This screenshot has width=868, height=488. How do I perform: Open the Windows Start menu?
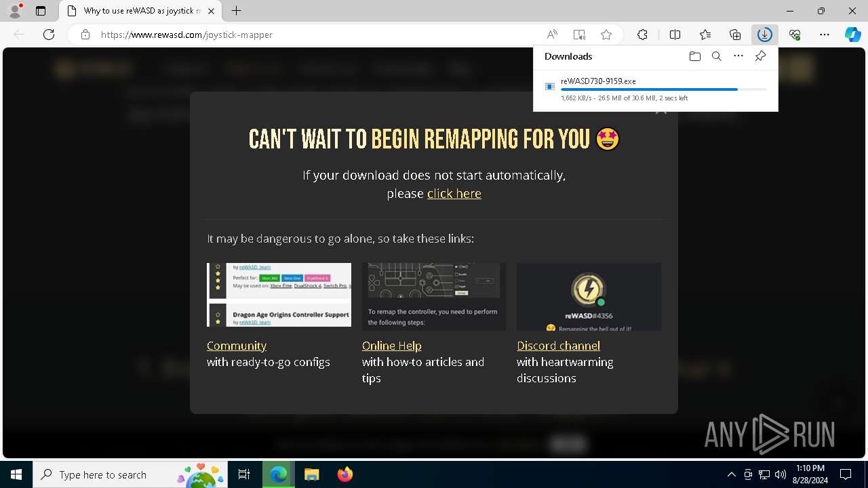tap(16, 474)
